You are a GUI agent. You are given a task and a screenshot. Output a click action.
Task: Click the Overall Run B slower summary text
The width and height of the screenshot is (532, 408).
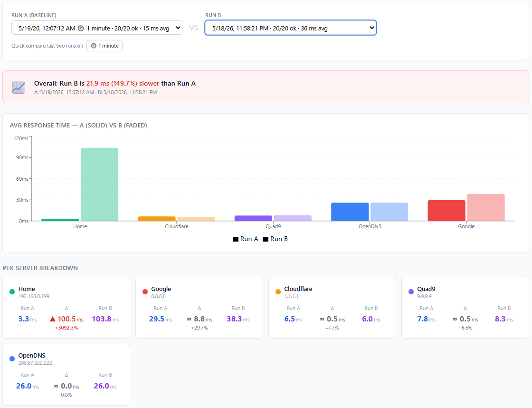(x=115, y=83)
